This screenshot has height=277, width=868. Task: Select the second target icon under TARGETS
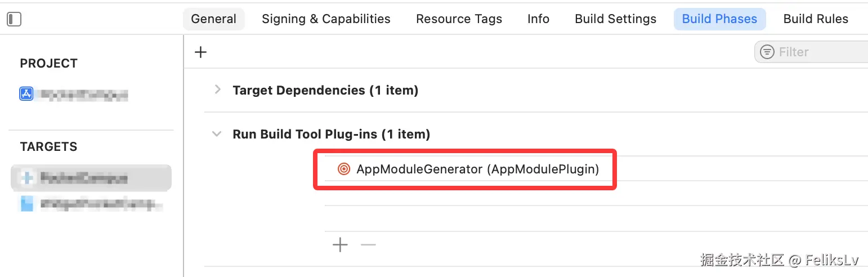tap(26, 204)
